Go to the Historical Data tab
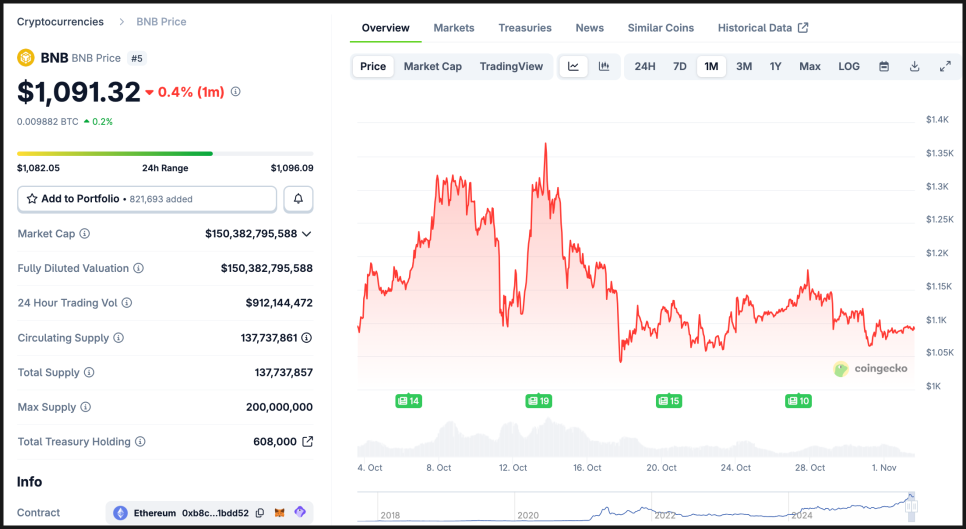Screen dimensions: 966x529 pos(762,28)
